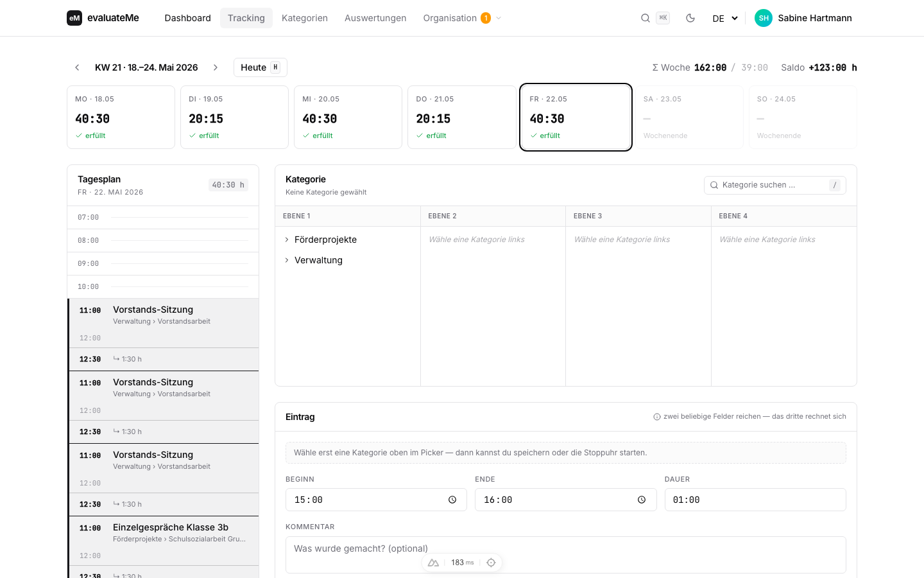The image size is (924, 578).
Task: Open search via magnifier icon
Action: 646,18
